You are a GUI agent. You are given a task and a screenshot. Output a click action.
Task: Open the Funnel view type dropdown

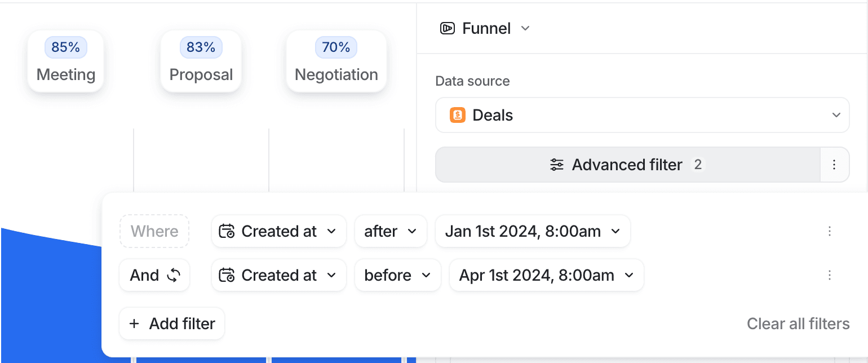pyautogui.click(x=525, y=28)
